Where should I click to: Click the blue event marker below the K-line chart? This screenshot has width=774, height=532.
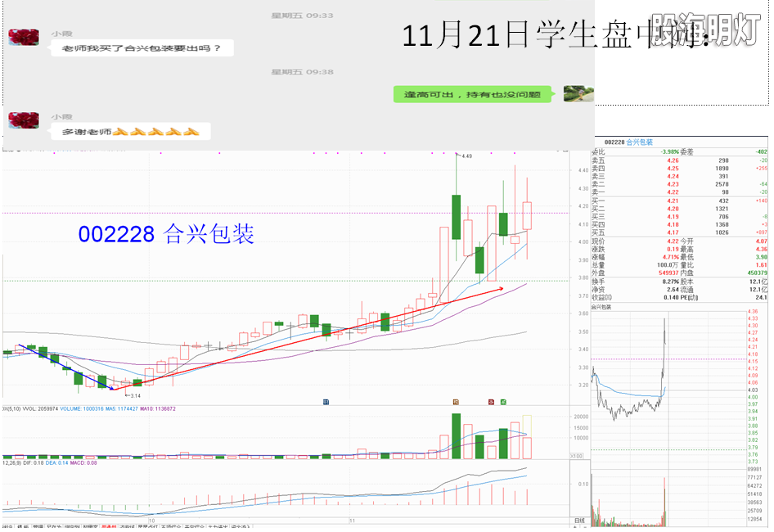(x=326, y=402)
